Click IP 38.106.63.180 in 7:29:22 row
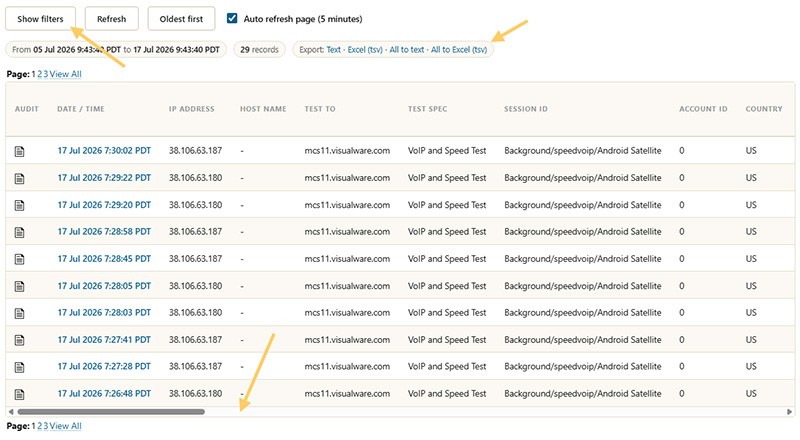Screen dimensions: 800x440 pyautogui.click(x=195, y=178)
